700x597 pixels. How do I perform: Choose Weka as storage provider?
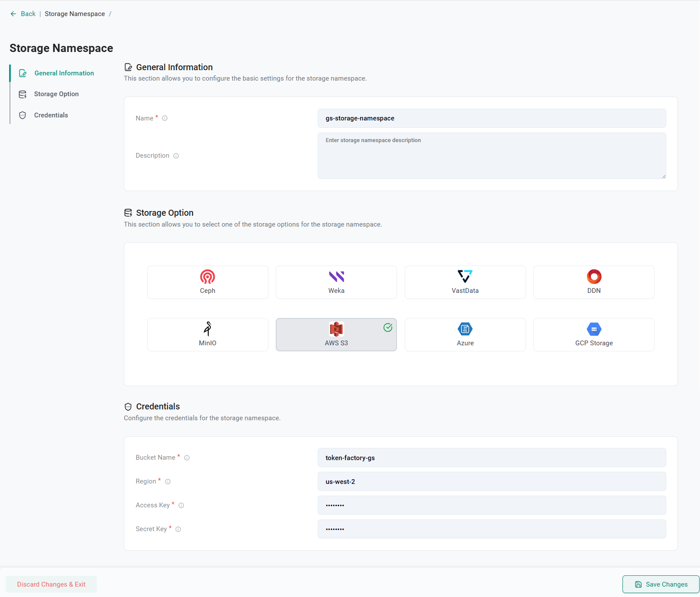pos(336,282)
